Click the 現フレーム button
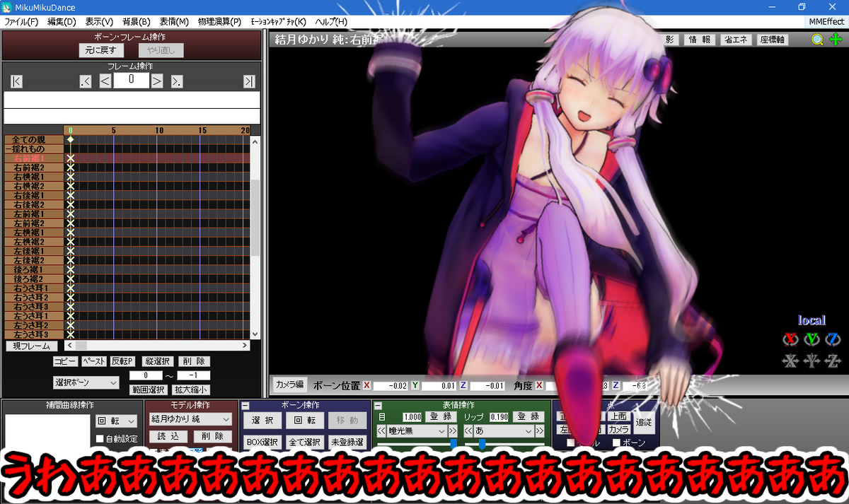 (x=32, y=346)
